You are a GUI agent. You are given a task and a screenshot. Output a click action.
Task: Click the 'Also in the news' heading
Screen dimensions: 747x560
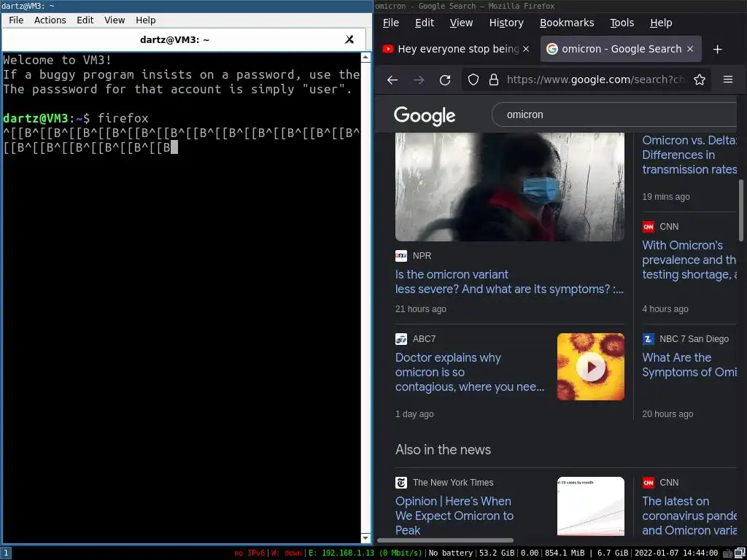tap(443, 449)
